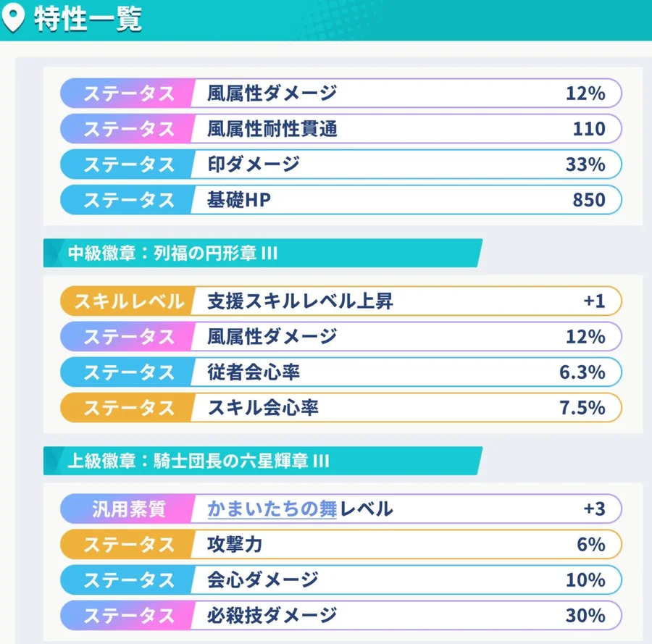Select the 基礎HP 850 row

[x=406, y=199]
